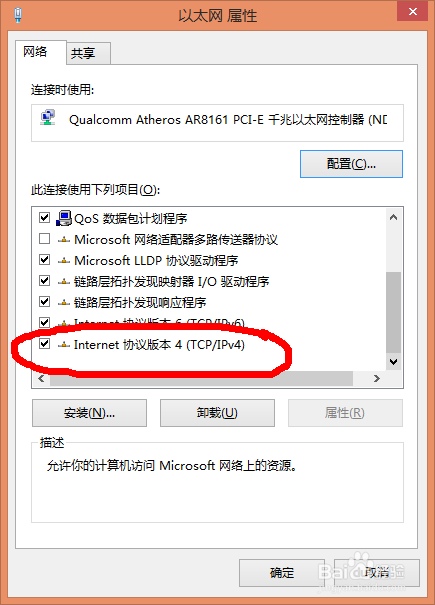Toggle the Internet 协议版本 4 (TCP/IPv4) checkbox

(x=45, y=343)
